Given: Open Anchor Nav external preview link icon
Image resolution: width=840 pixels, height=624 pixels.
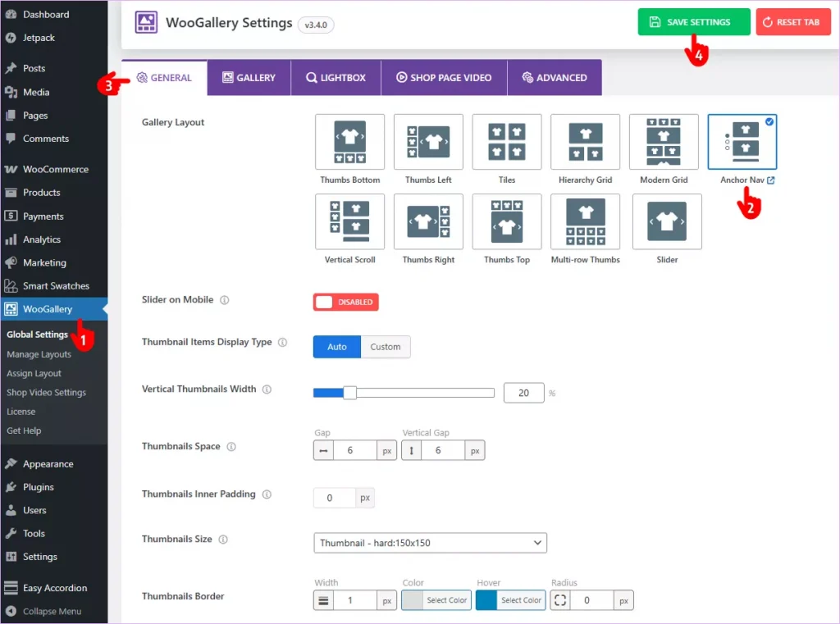Looking at the screenshot, I should click(x=770, y=180).
